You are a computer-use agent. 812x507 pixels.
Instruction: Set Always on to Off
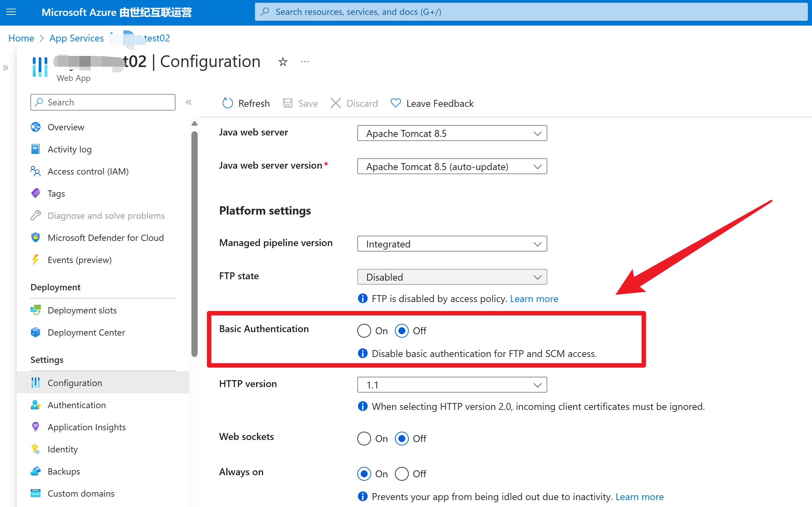(402, 474)
